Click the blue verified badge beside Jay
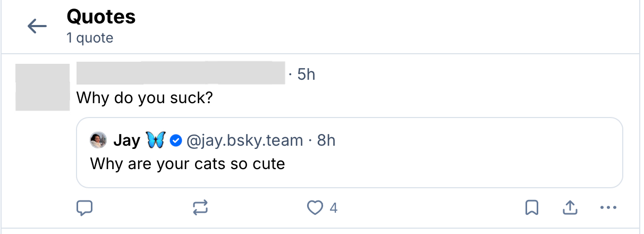The height and width of the screenshot is (234, 644). pos(176,140)
